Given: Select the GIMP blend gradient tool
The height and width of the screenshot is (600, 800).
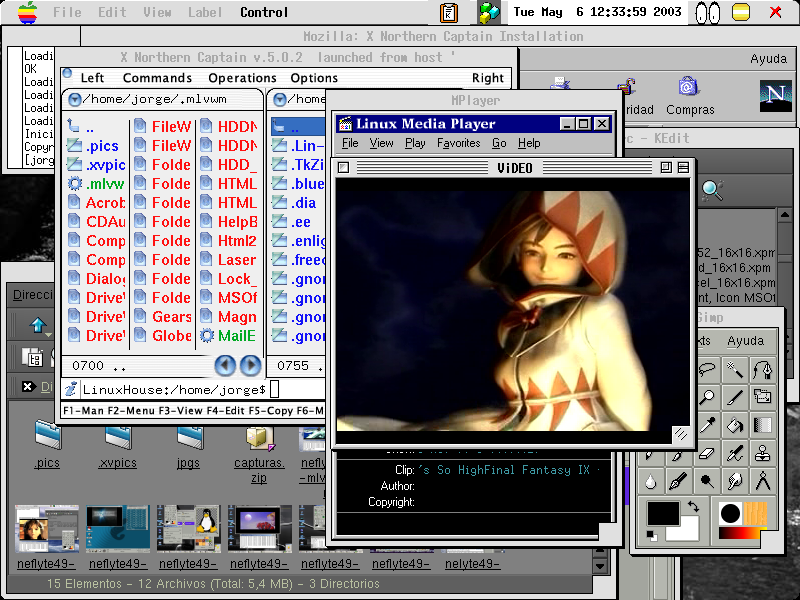Looking at the screenshot, I should click(x=762, y=424).
